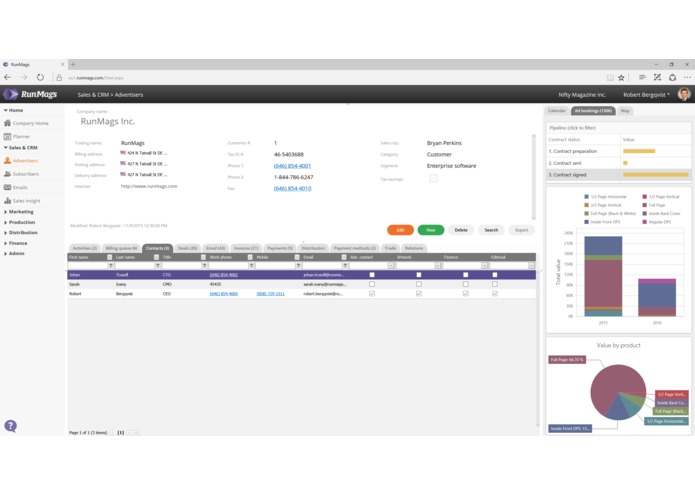
Task: Click the RunMags logo
Action: (30, 94)
